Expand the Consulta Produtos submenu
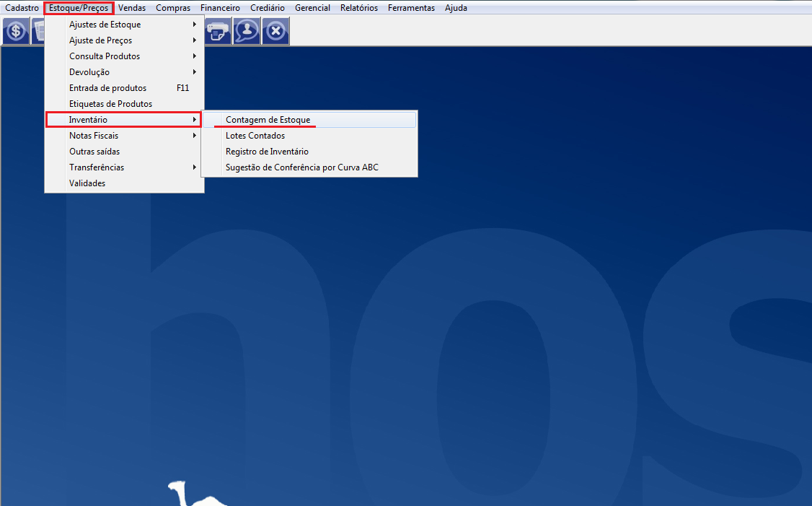The height and width of the screenshot is (506, 812). [x=105, y=56]
